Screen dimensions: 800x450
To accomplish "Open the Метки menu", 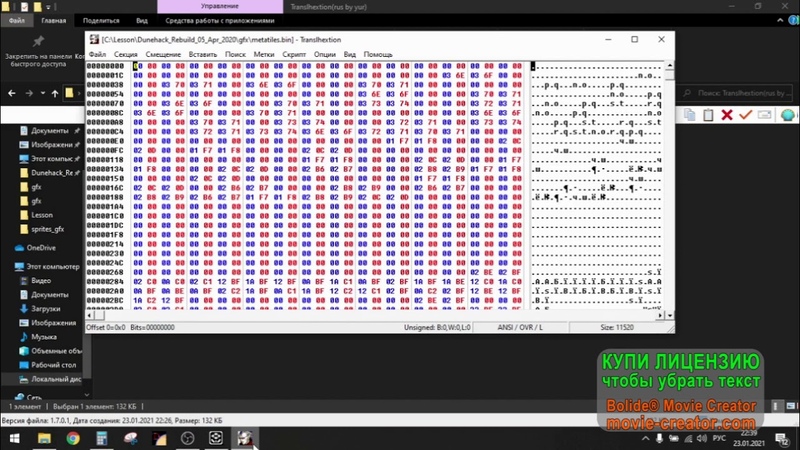I will pos(264,54).
